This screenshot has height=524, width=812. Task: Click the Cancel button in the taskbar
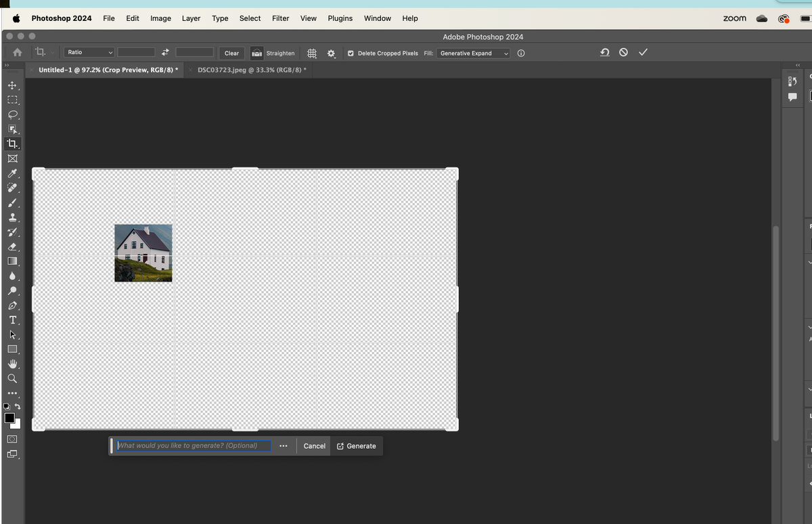coord(314,446)
